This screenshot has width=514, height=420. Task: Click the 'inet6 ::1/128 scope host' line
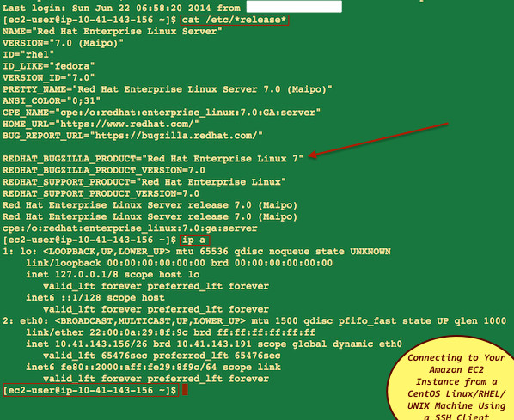point(95,297)
